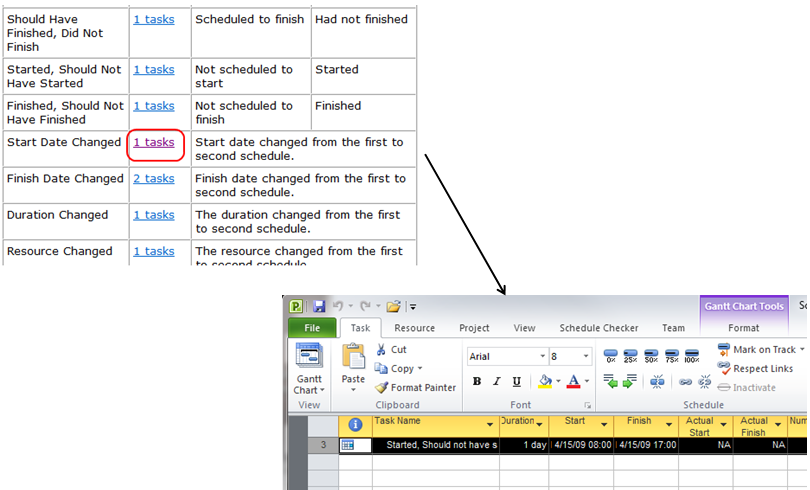Select the Start date cell in row 3
Image resolution: width=810 pixels, height=490 pixels.
click(581, 445)
